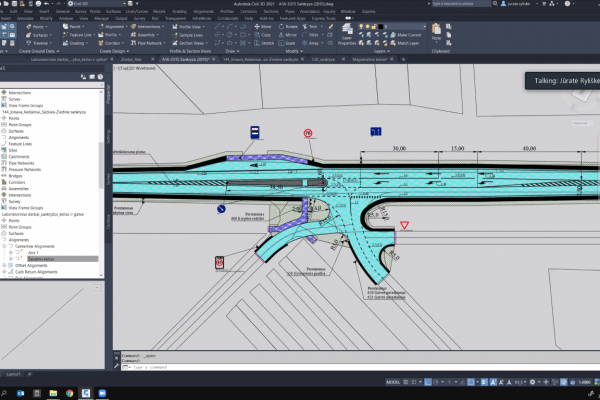Open the Civil 3D workspace dropdown
The width and height of the screenshot is (600, 400).
click(x=97, y=3)
